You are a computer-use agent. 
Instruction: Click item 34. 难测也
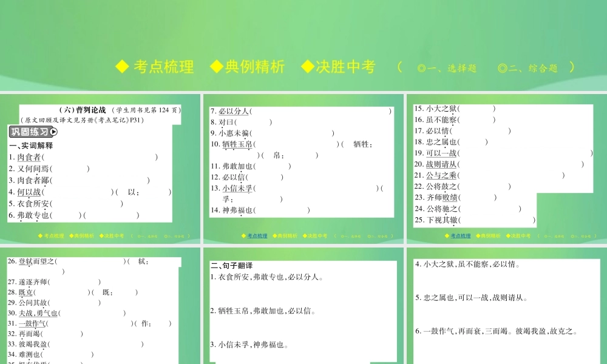[x=24, y=355]
